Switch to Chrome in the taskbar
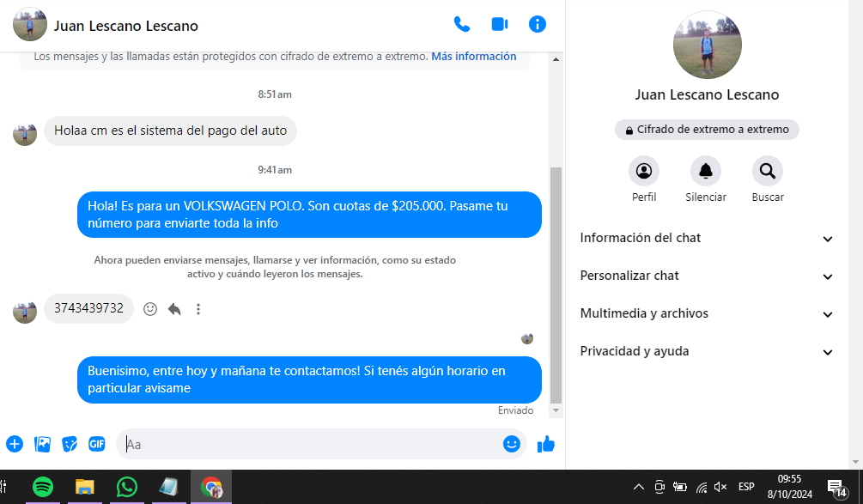 tap(211, 487)
